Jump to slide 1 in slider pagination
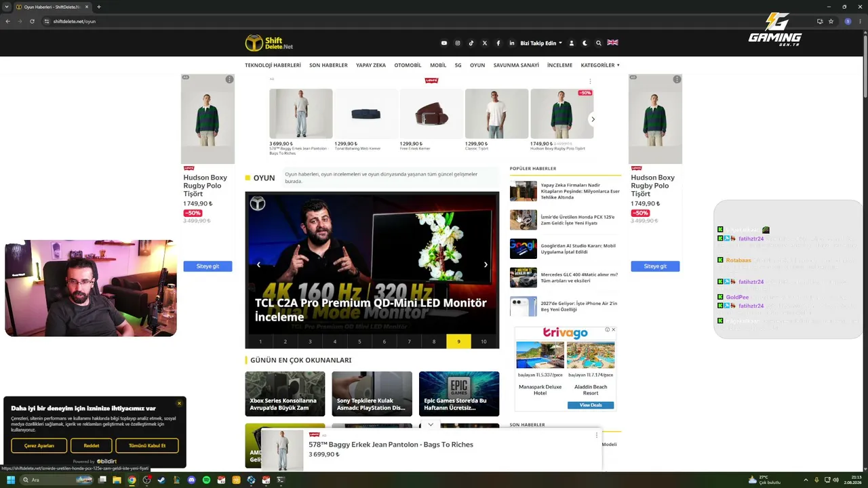The image size is (868, 488). coord(260,342)
